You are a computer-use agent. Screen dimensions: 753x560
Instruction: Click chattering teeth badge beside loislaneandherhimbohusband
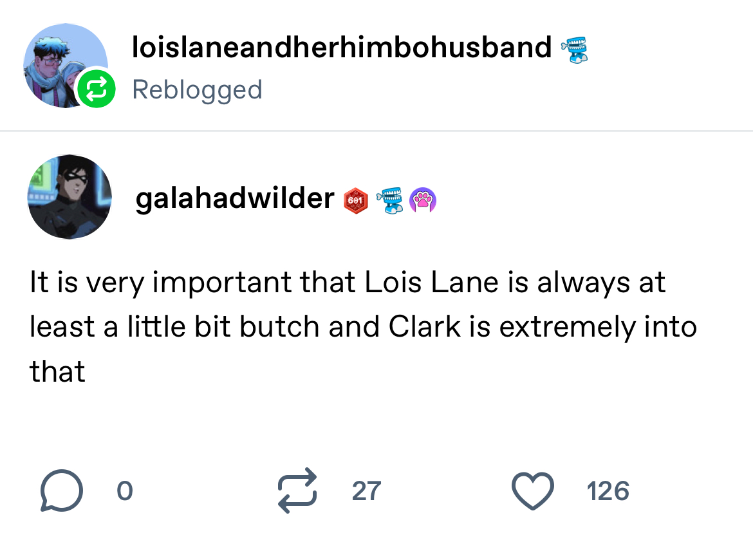[574, 49]
